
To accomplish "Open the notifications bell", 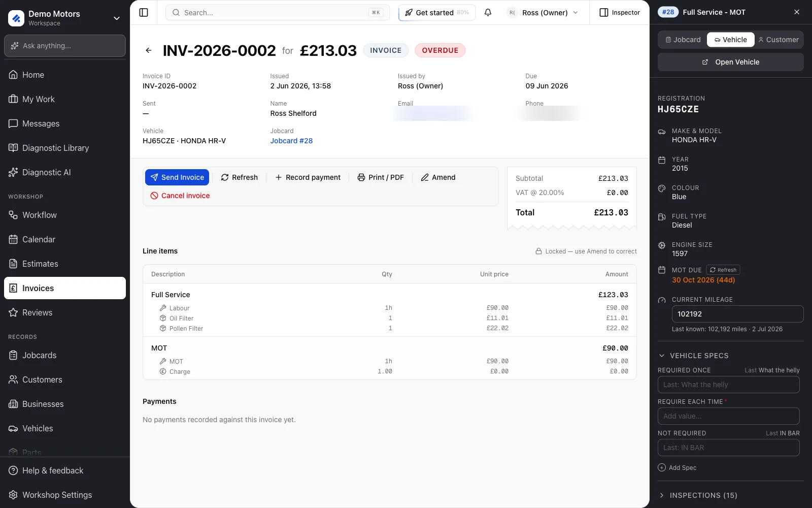I will (488, 12).
